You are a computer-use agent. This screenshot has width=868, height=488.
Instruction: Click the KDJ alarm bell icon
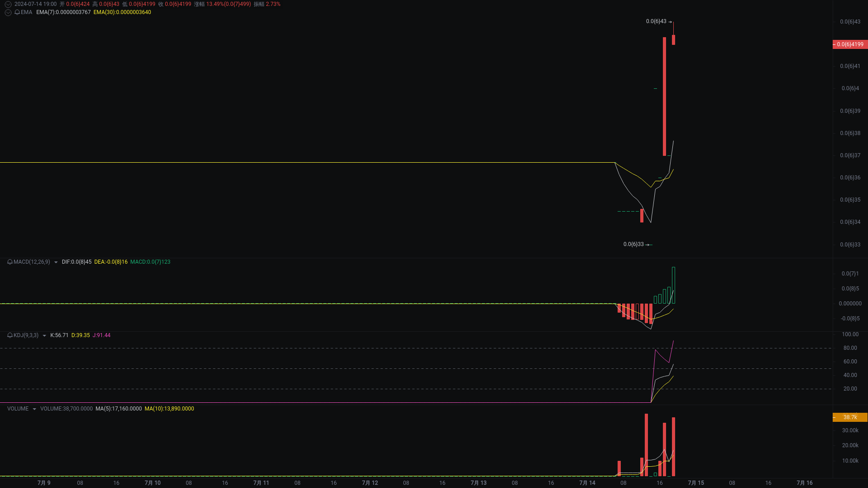9,335
